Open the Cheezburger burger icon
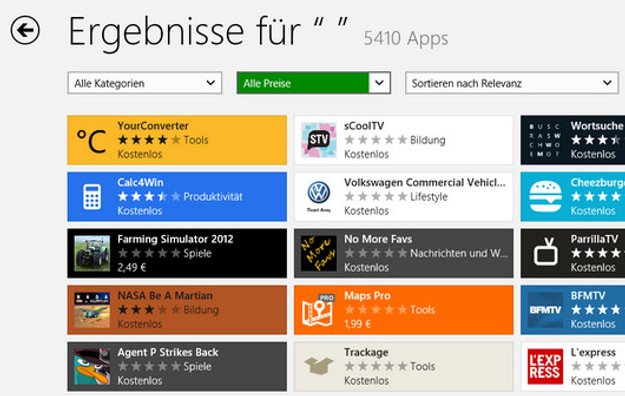 click(545, 197)
